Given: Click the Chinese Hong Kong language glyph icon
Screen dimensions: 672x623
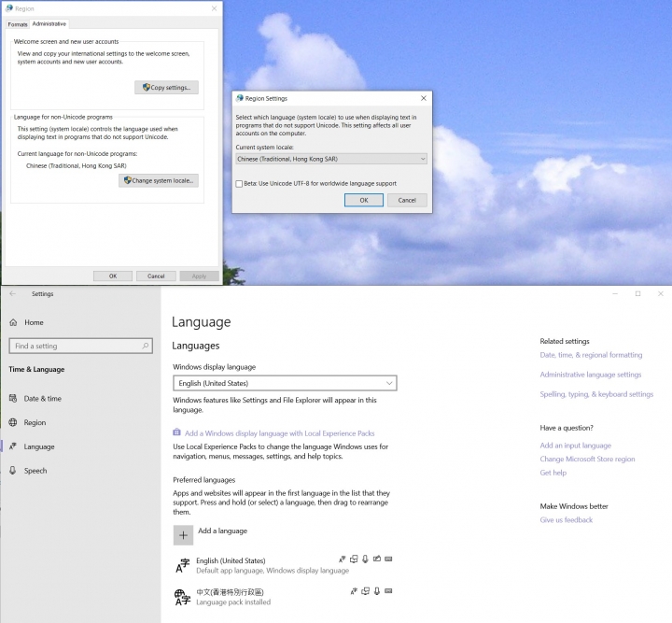Looking at the screenshot, I should coord(183,597).
